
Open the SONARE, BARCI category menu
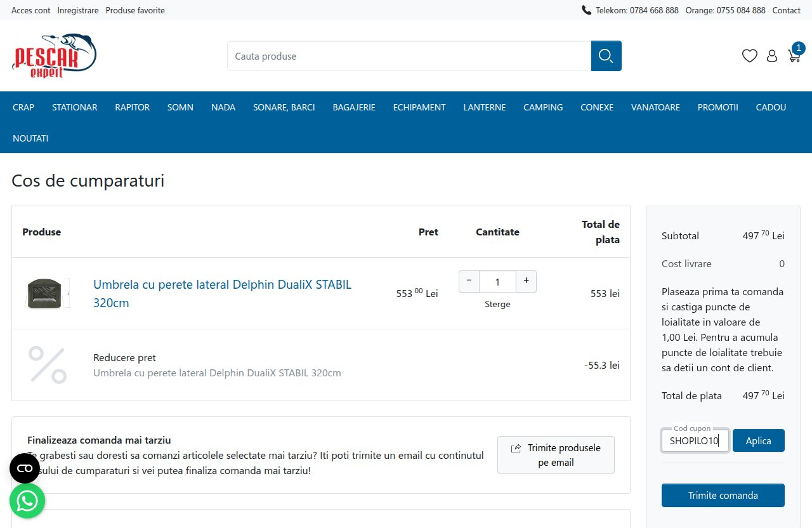coord(284,107)
